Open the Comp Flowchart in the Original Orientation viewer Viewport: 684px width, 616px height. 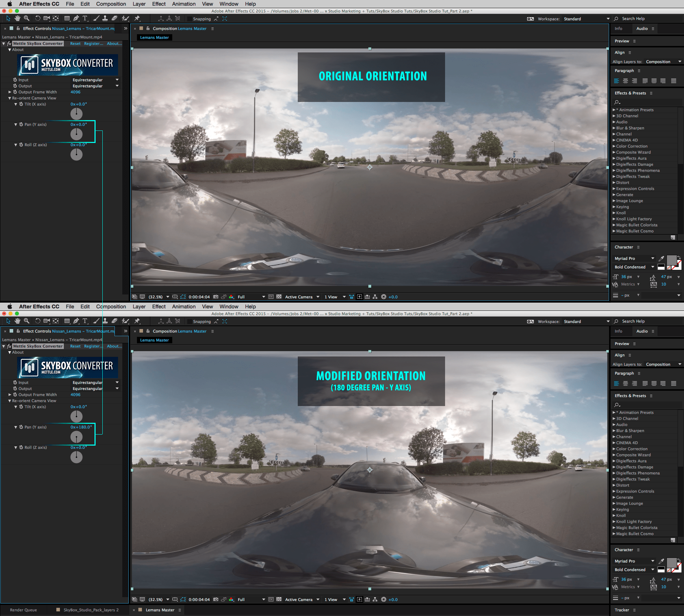[375, 297]
